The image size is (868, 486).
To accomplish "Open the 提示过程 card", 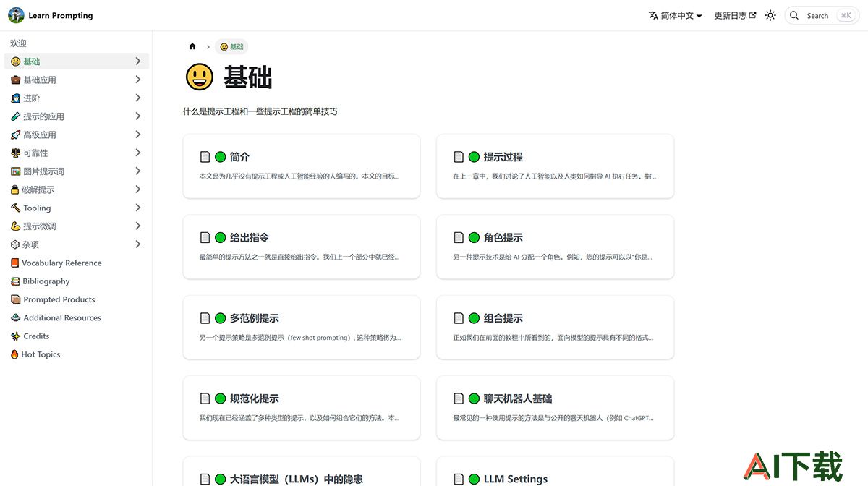I will tap(556, 166).
